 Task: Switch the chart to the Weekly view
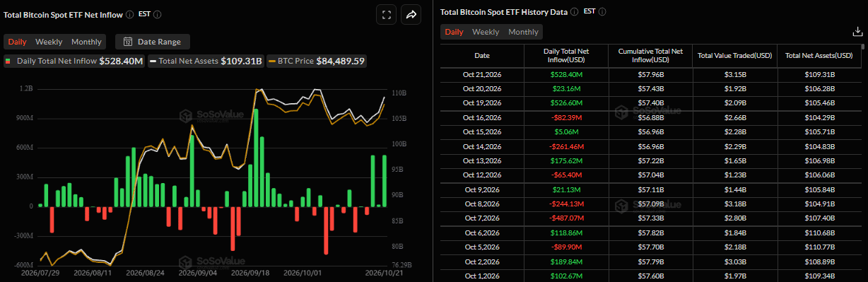49,42
